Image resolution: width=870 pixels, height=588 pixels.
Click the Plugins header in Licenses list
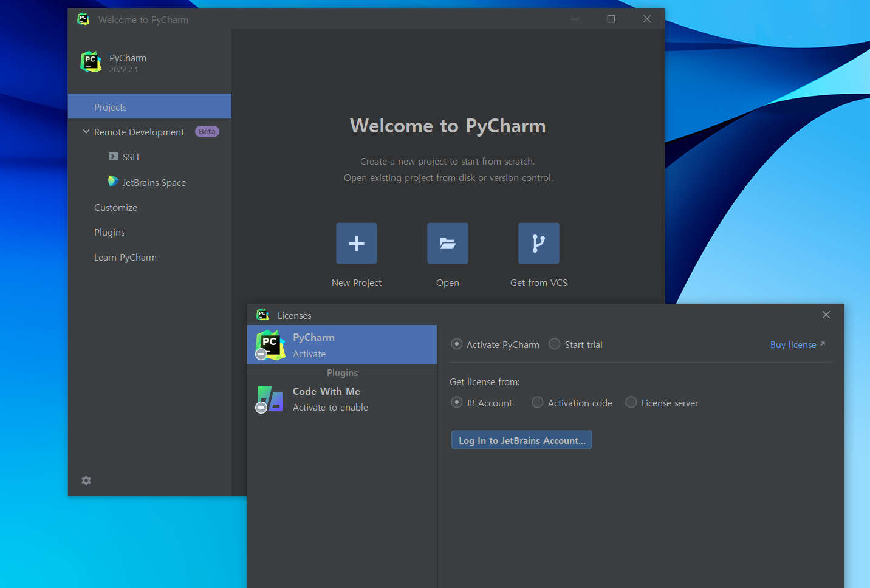coord(343,372)
